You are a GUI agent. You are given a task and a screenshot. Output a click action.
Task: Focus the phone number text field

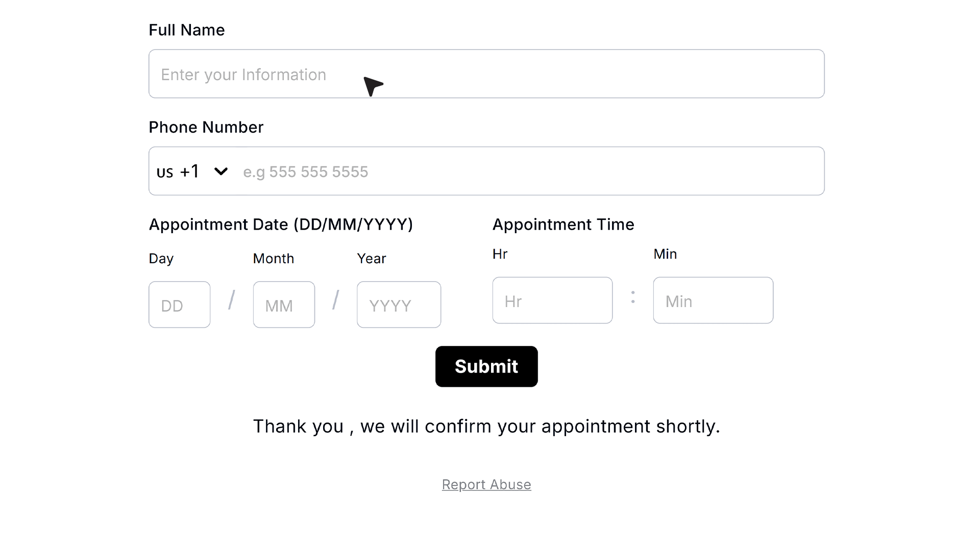coord(531,171)
